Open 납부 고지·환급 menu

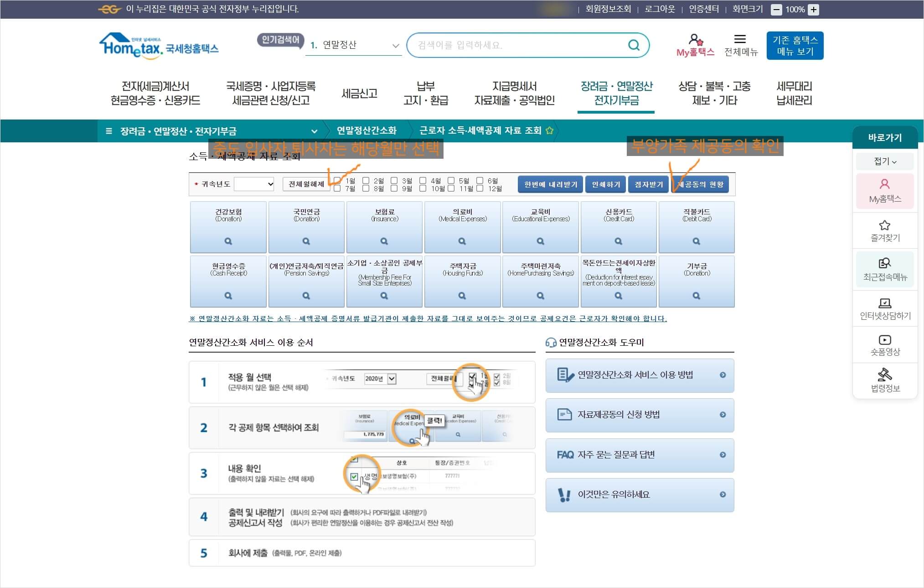coord(425,94)
